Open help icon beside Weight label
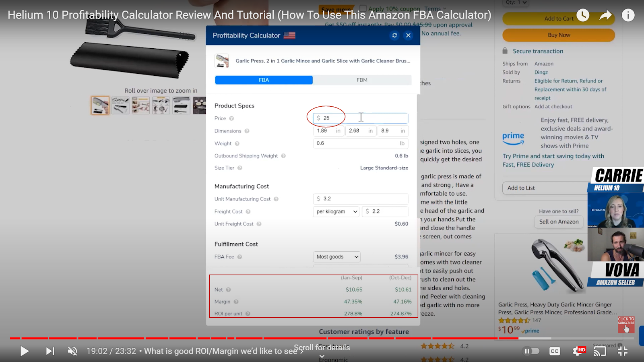The height and width of the screenshot is (362, 644). [237, 143]
